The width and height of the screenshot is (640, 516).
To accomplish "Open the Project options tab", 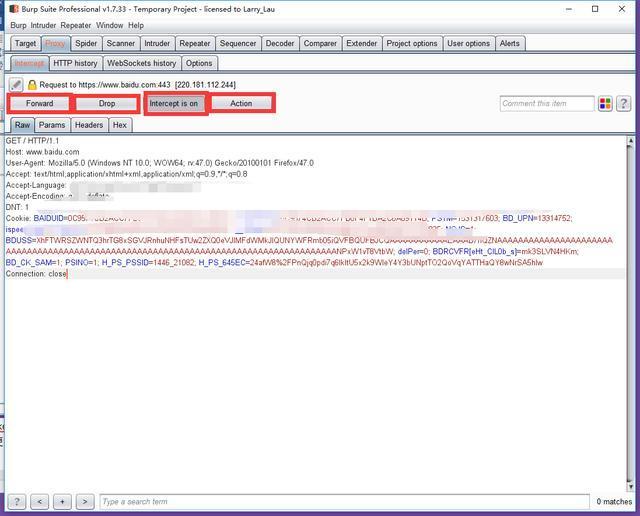I will pyautogui.click(x=412, y=43).
